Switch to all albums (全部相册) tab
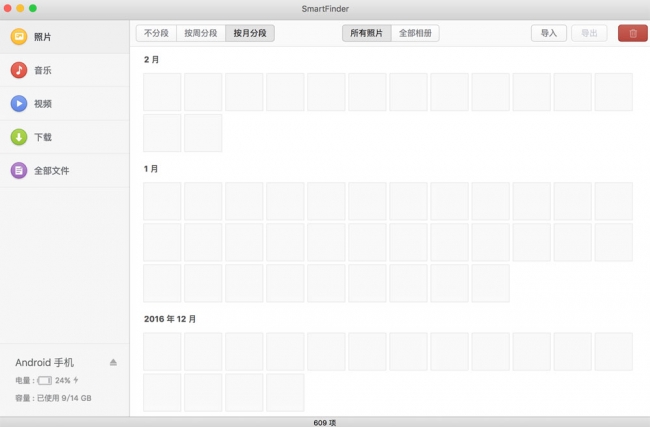 414,33
